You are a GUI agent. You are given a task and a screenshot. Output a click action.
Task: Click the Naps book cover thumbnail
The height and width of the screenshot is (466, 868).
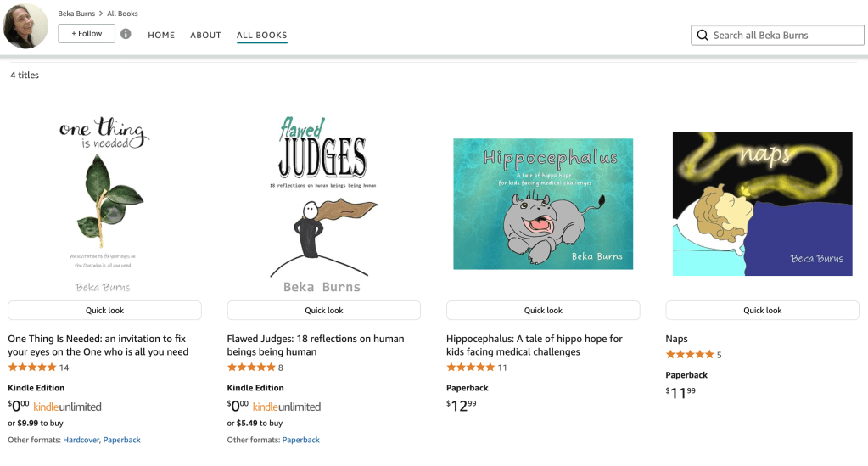point(762,204)
